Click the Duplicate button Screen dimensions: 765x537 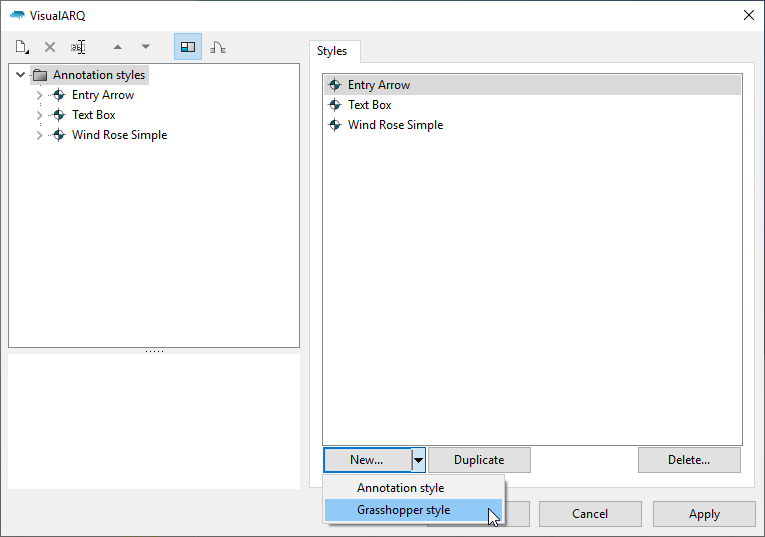point(479,460)
